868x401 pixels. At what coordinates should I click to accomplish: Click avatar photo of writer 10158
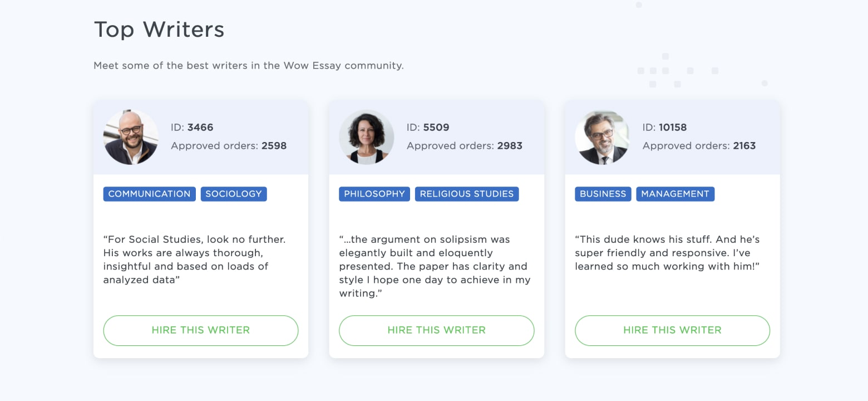(x=602, y=137)
